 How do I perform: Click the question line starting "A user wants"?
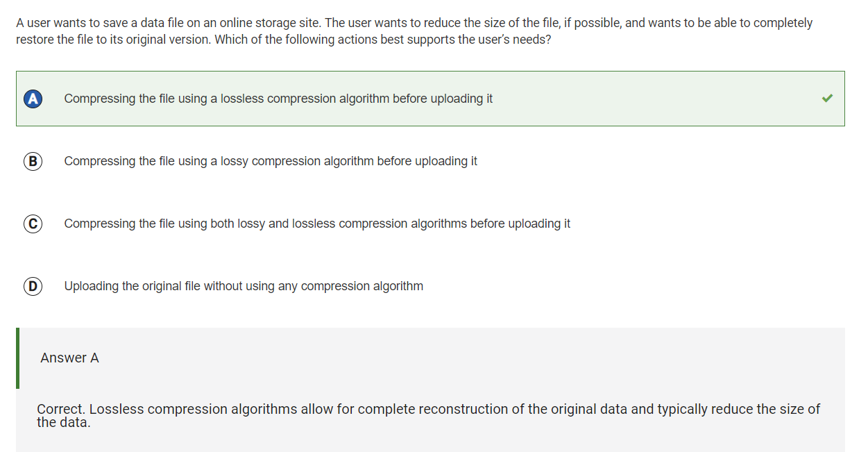[x=414, y=23]
